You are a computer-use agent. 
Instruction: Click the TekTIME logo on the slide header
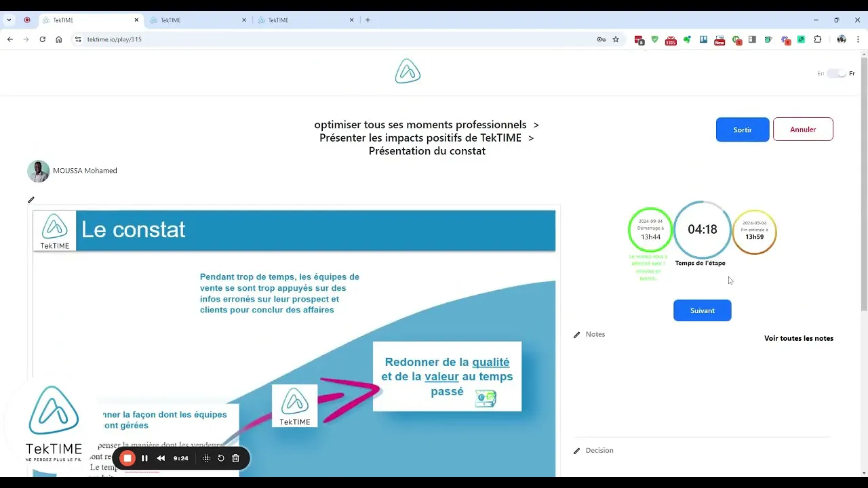[x=54, y=230]
